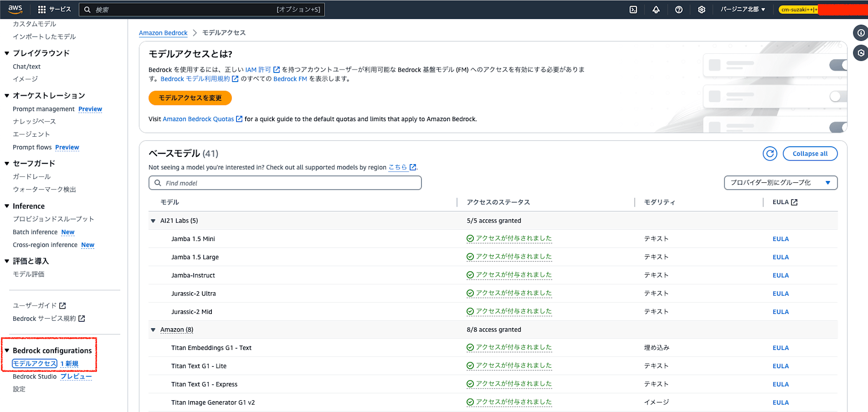Launch the CloudShell terminal icon
868x412 pixels.
point(633,10)
